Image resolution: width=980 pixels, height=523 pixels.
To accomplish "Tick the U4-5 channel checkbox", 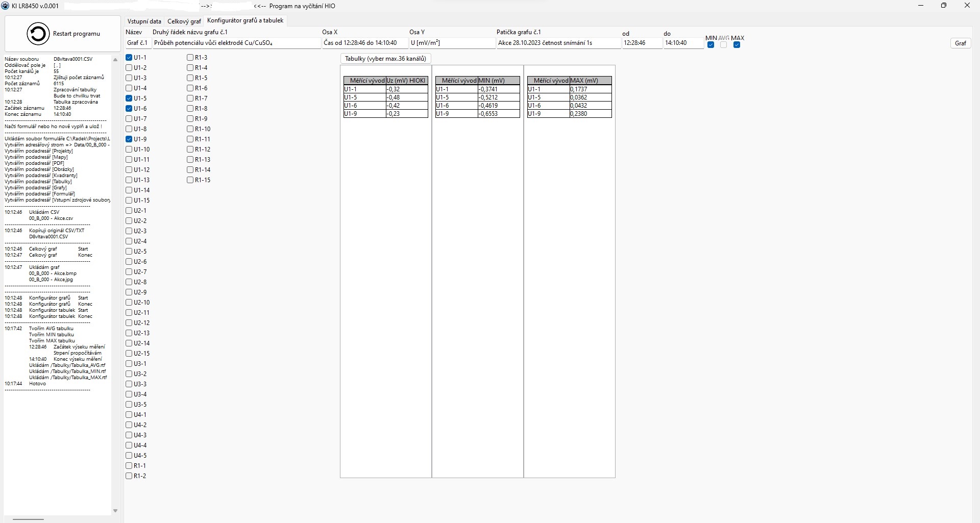I will (x=129, y=456).
